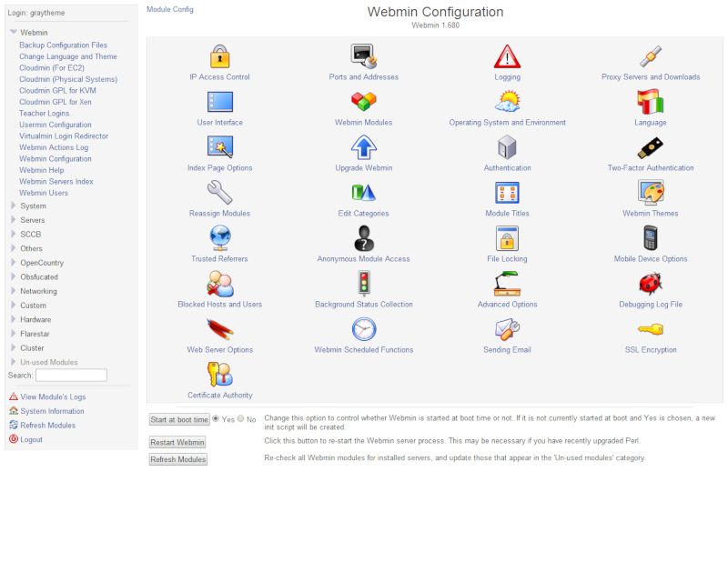728x582 pixels.
Task: Open the Anonymous Module Access silhouette icon
Action: point(363,238)
